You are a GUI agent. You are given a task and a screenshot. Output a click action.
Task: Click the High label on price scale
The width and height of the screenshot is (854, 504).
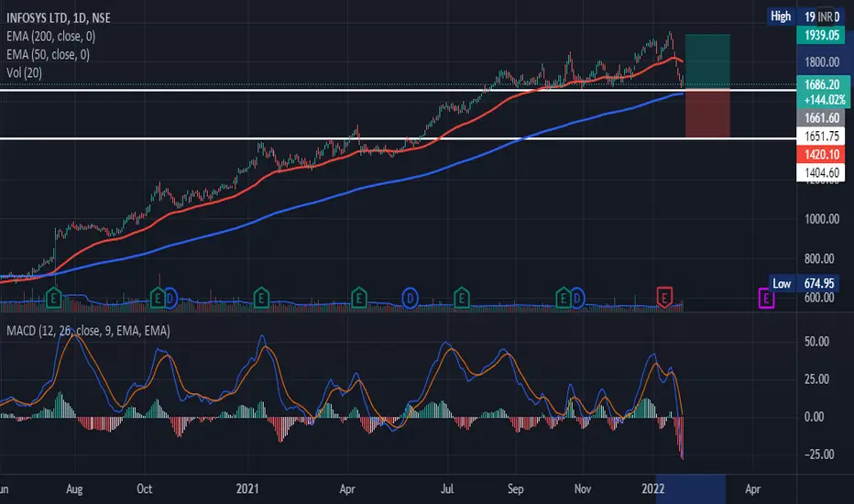[x=781, y=16]
